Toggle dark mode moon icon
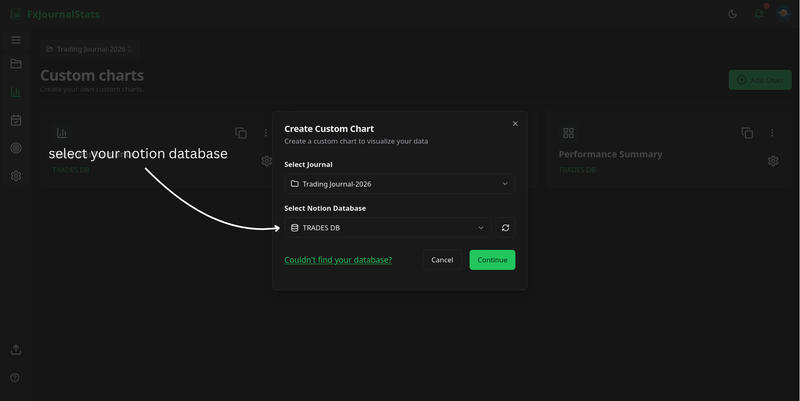 coord(733,14)
